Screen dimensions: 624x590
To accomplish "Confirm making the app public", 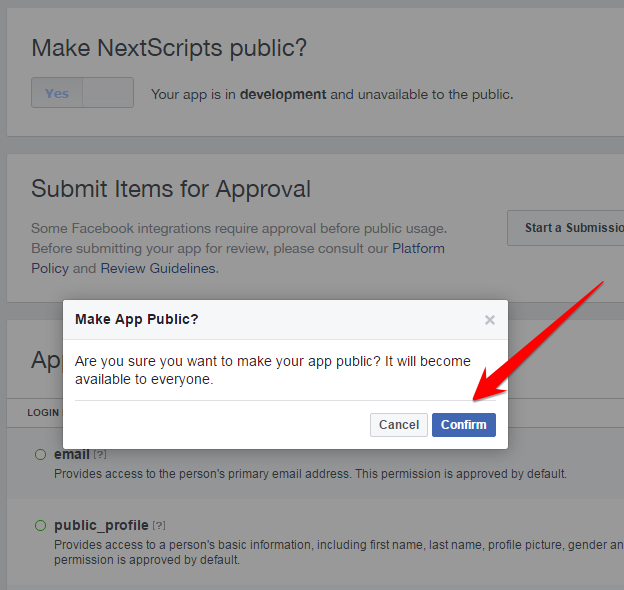I will 464,424.
